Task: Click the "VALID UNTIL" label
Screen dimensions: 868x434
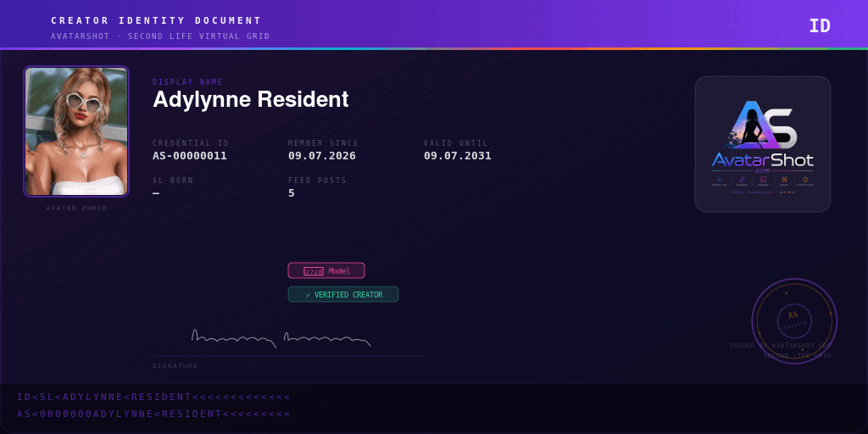Action: pyautogui.click(x=456, y=142)
